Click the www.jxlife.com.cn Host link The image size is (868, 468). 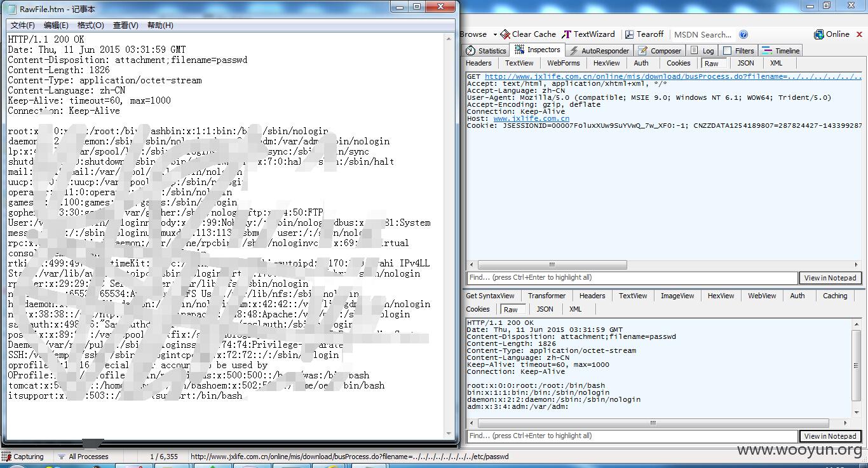pyautogui.click(x=531, y=118)
